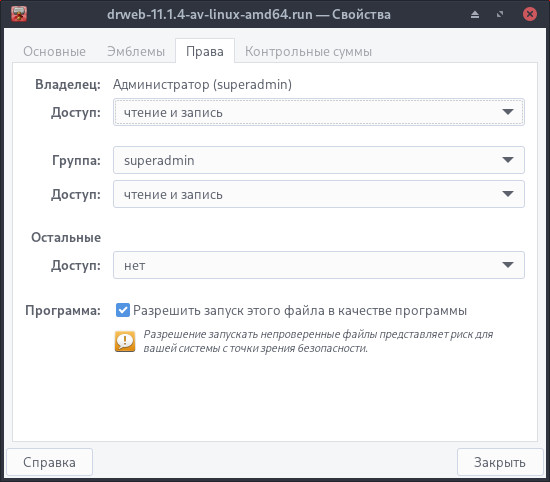Select the Права tab
Viewport: 550px width, 482px height.
pos(205,51)
